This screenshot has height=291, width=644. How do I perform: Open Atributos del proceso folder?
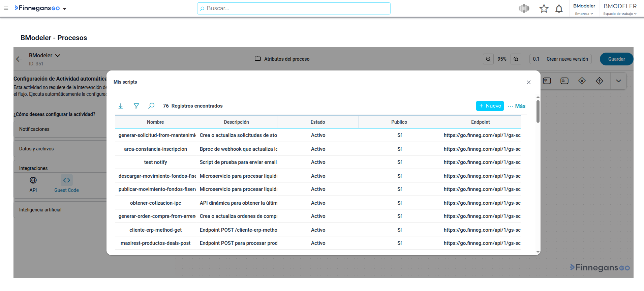click(282, 59)
